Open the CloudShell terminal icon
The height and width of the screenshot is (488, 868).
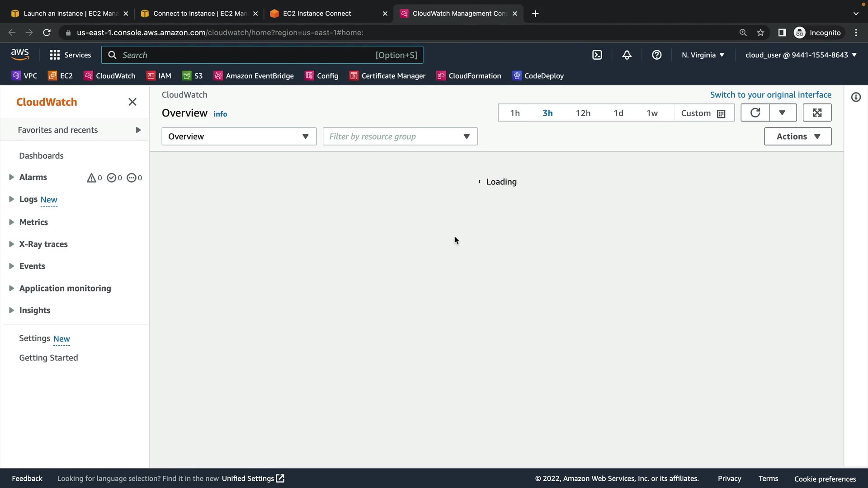click(597, 55)
